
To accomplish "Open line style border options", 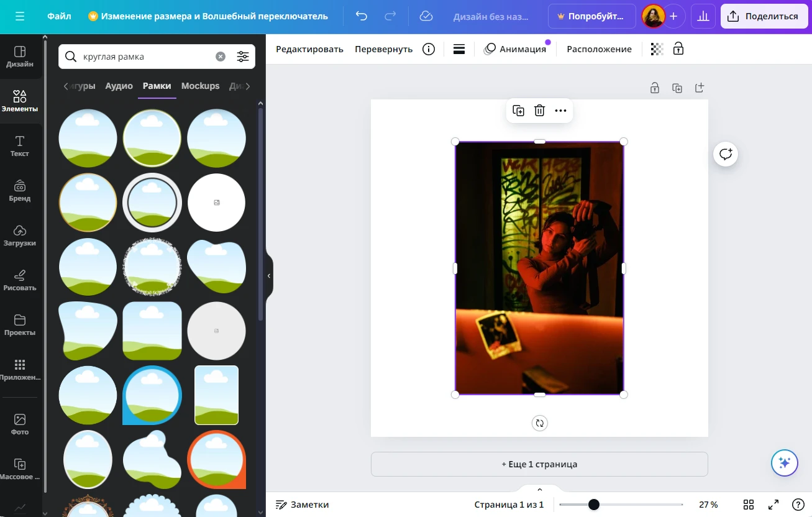I will point(459,49).
